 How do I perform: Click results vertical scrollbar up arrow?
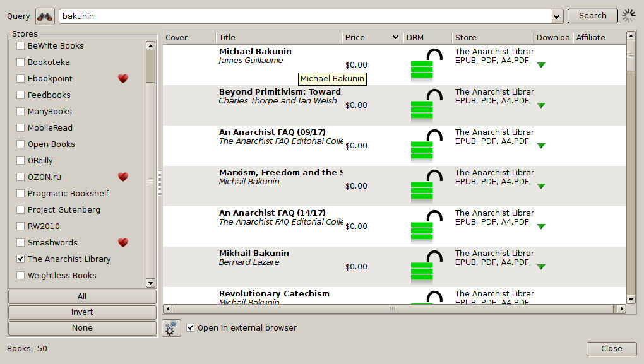tap(631, 36)
